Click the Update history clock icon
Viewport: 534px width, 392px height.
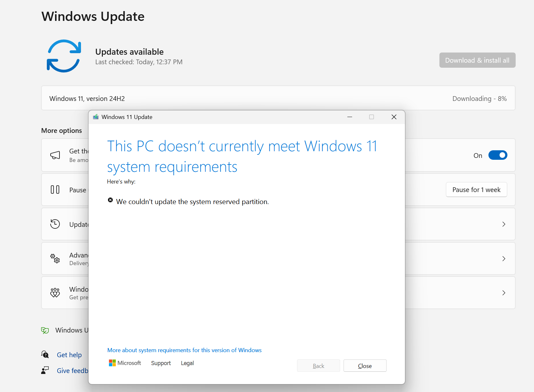(55, 224)
